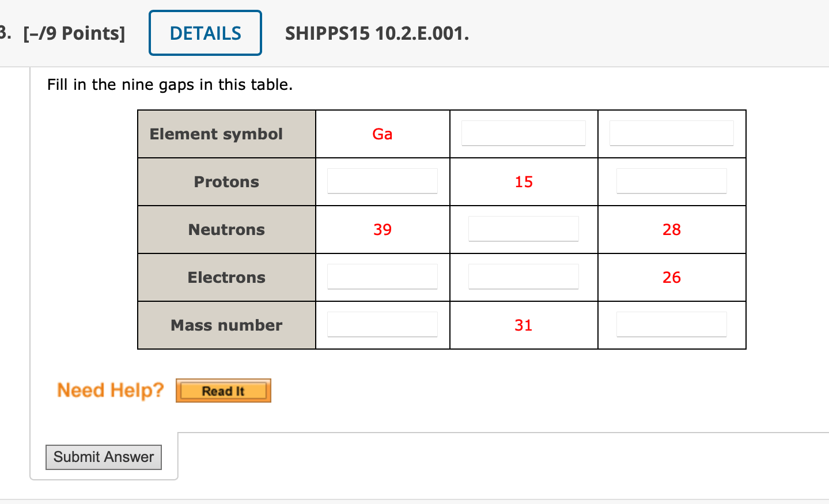
Task: Click the red mass number 31
Action: [523, 325]
